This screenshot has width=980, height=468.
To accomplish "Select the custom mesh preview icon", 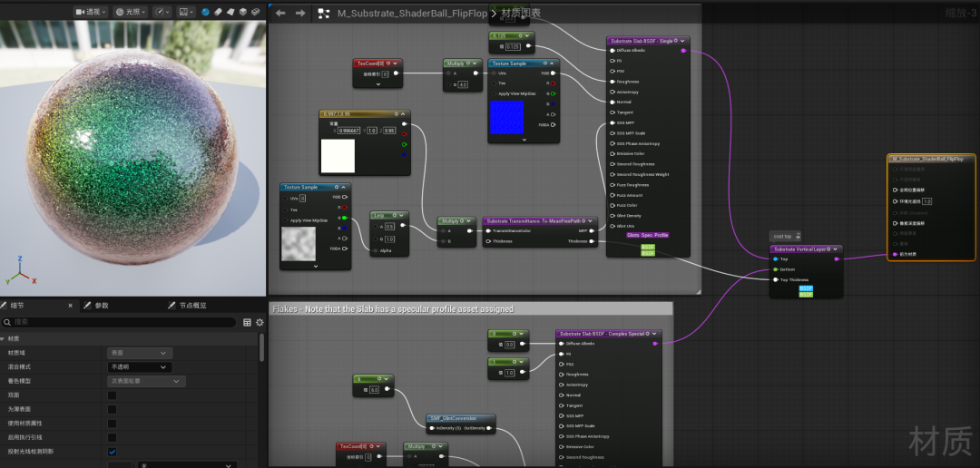I will coord(256,12).
